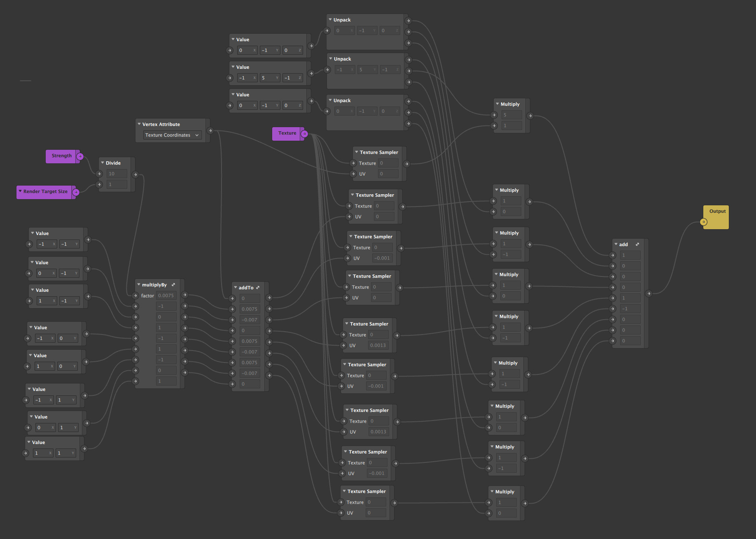
Task: Click the Divide node's output port
Action: tap(135, 174)
